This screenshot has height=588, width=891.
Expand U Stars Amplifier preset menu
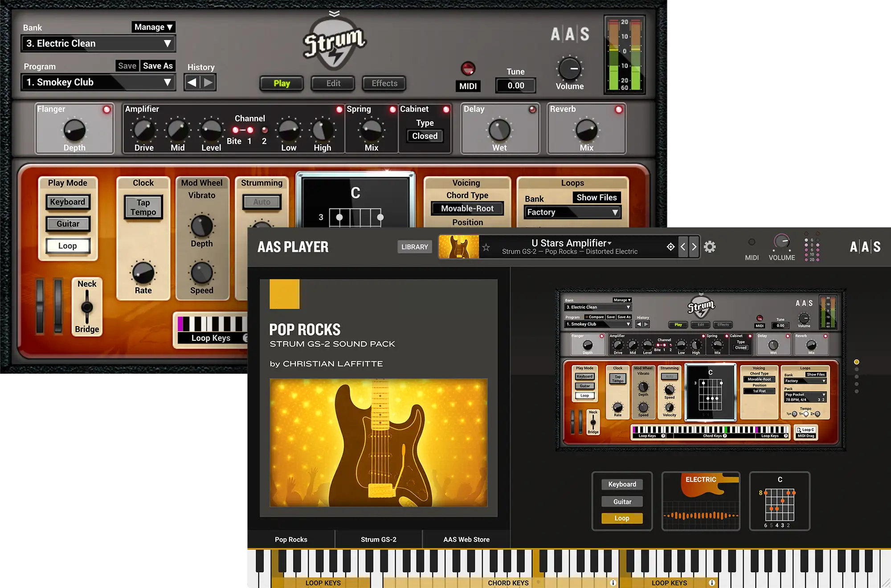[571, 243]
